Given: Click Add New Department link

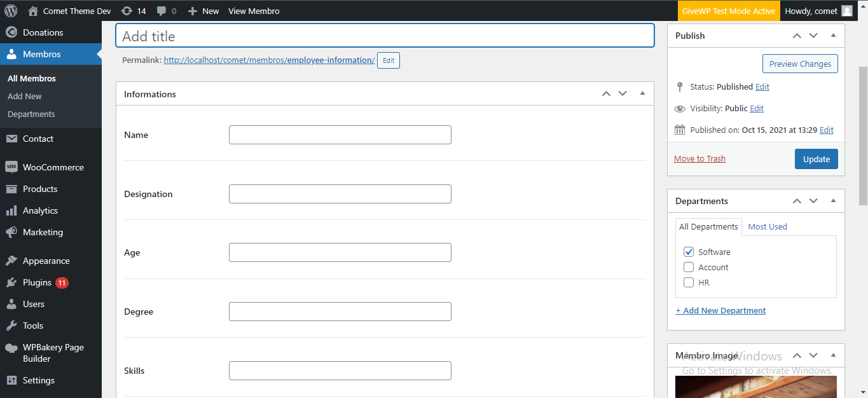Looking at the screenshot, I should point(720,311).
